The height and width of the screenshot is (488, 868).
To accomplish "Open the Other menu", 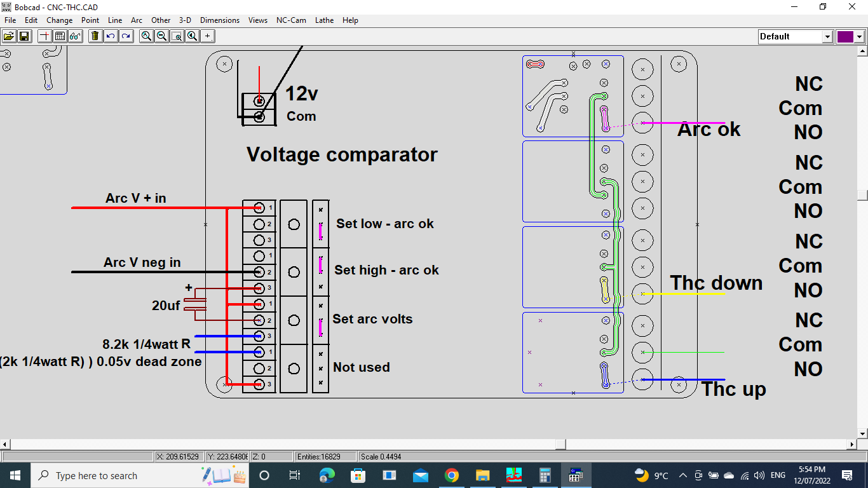I will pyautogui.click(x=161, y=20).
